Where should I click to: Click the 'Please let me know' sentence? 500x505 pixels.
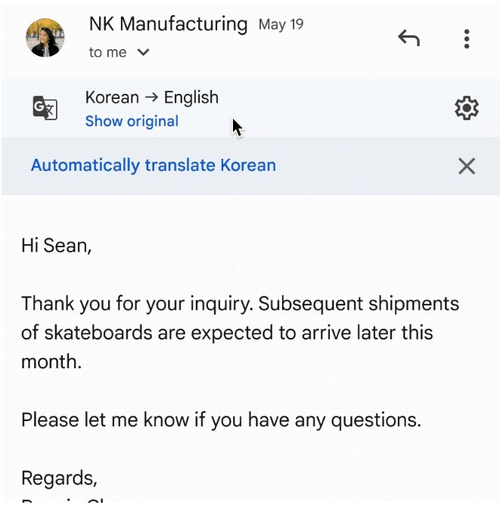221,420
